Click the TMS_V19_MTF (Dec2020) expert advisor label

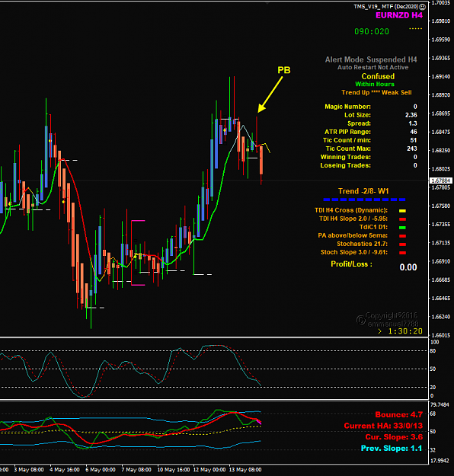[x=386, y=6]
